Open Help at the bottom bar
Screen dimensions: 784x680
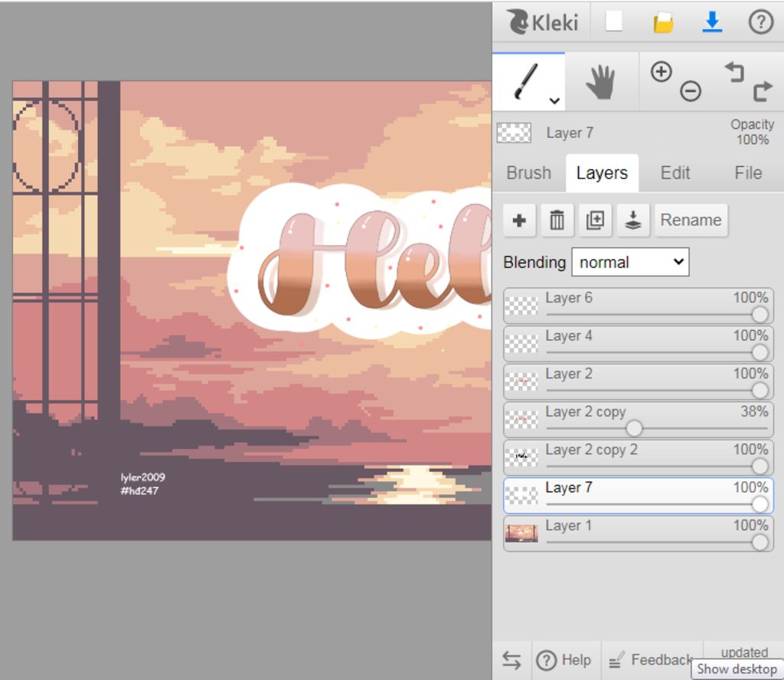(x=563, y=660)
